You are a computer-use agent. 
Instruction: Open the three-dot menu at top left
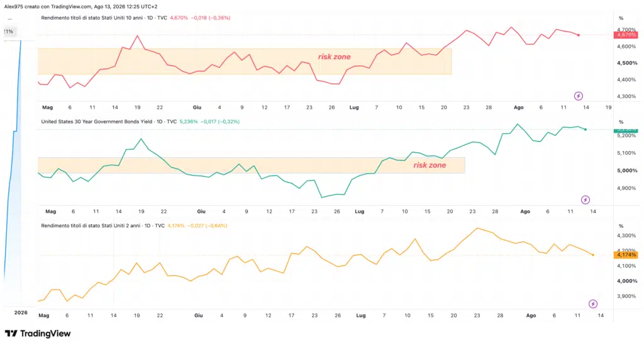click(9, 19)
